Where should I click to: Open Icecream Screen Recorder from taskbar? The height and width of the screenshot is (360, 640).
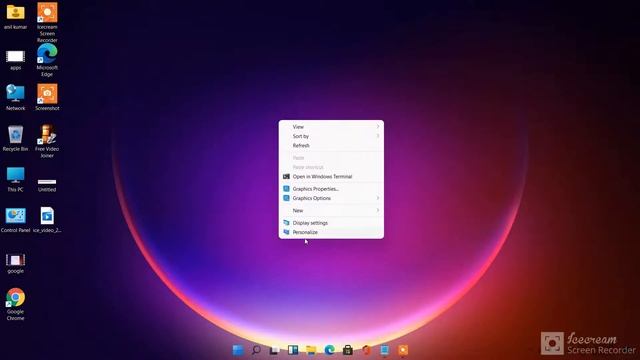pos(403,350)
